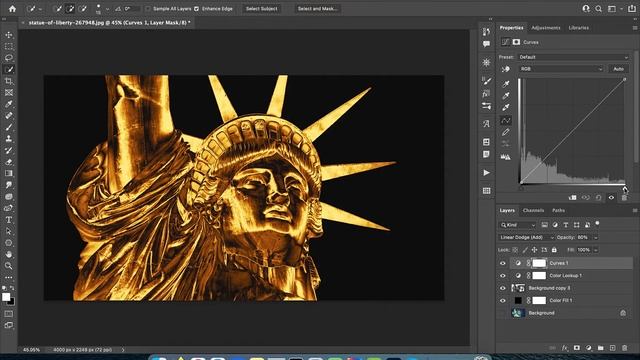The image size is (640, 360).
Task: Select the Eraser tool
Action: [x=9, y=162]
